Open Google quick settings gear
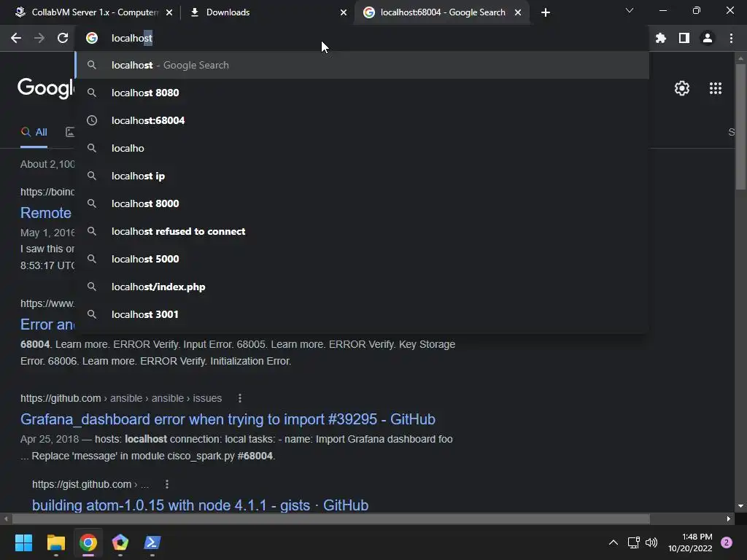This screenshot has height=560, width=747. pos(682,88)
